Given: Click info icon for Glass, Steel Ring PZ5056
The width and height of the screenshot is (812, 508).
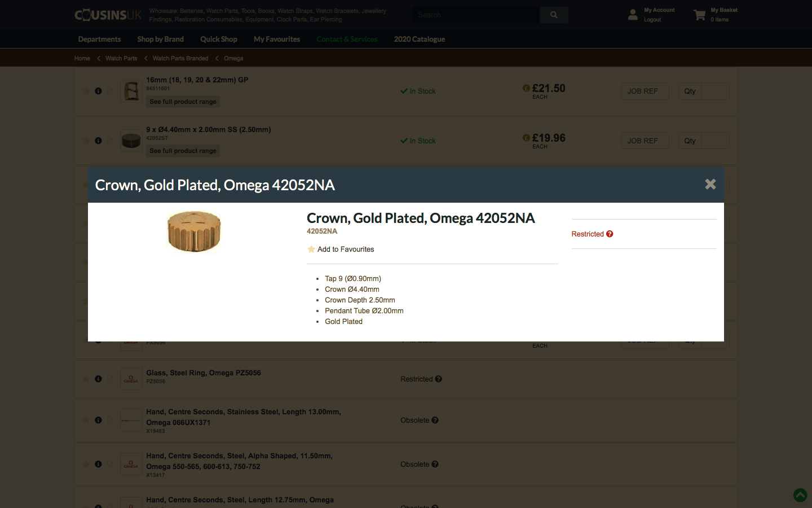Looking at the screenshot, I should [x=99, y=379].
